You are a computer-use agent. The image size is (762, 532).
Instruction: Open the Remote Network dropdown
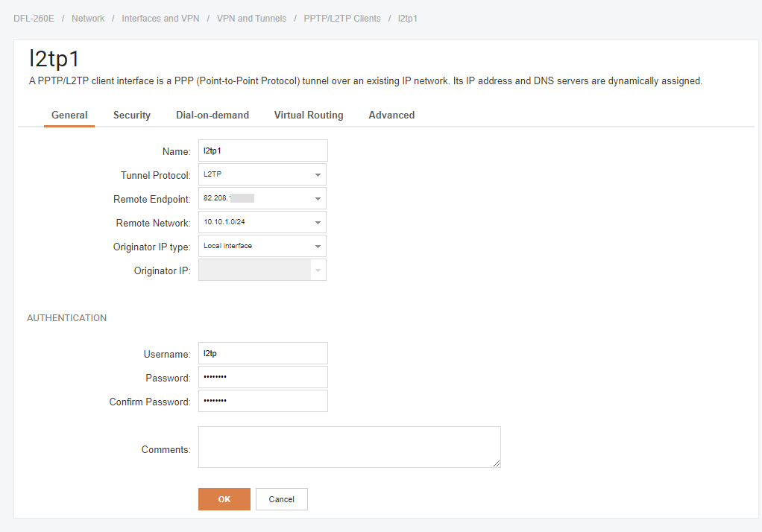click(262, 222)
